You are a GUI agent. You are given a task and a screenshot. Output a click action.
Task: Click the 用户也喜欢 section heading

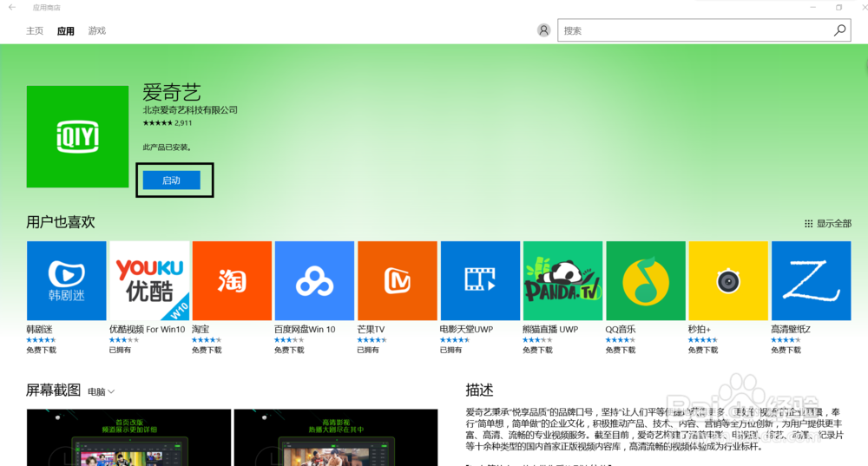coord(61,222)
